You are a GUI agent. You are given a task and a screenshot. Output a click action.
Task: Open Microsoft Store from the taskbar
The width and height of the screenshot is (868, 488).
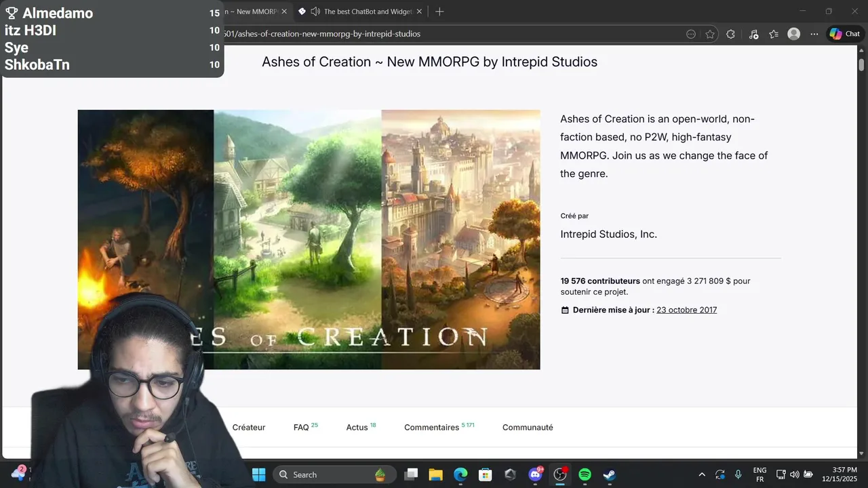(x=485, y=474)
